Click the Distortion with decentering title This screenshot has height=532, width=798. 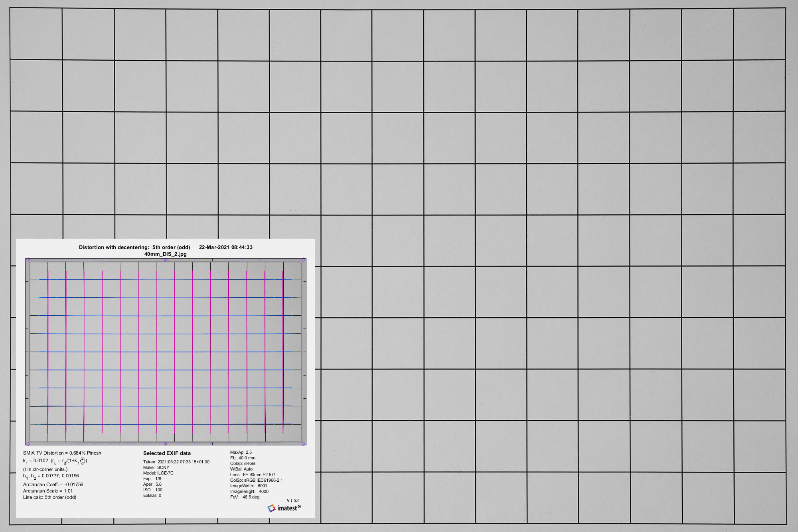(x=134, y=247)
